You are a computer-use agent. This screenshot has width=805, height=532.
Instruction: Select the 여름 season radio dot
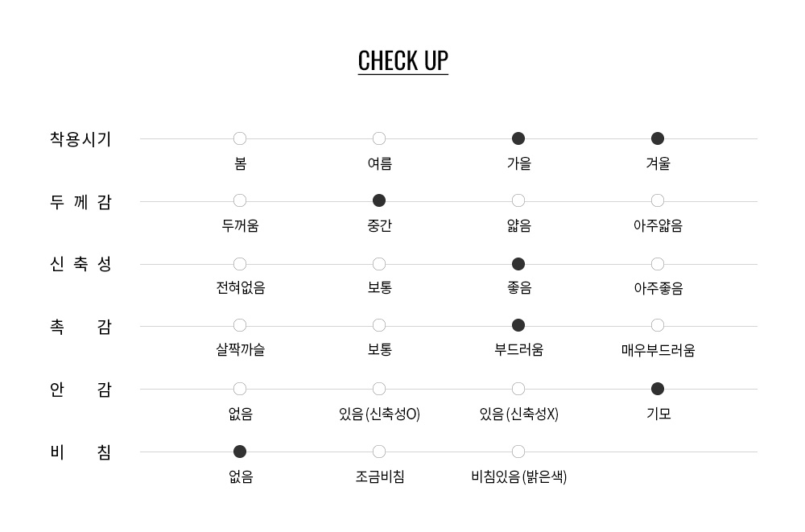click(379, 138)
